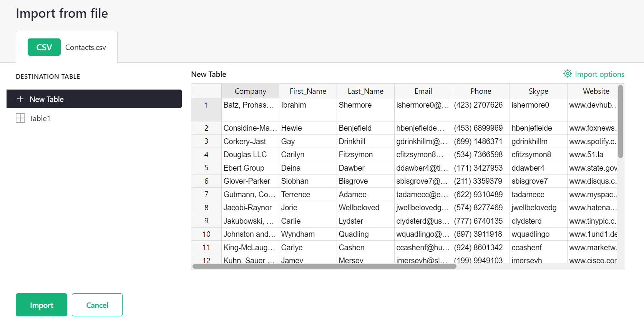Viewport: 644px width, 329px height.
Task: Click the green CSV file badge
Action: coord(44,47)
